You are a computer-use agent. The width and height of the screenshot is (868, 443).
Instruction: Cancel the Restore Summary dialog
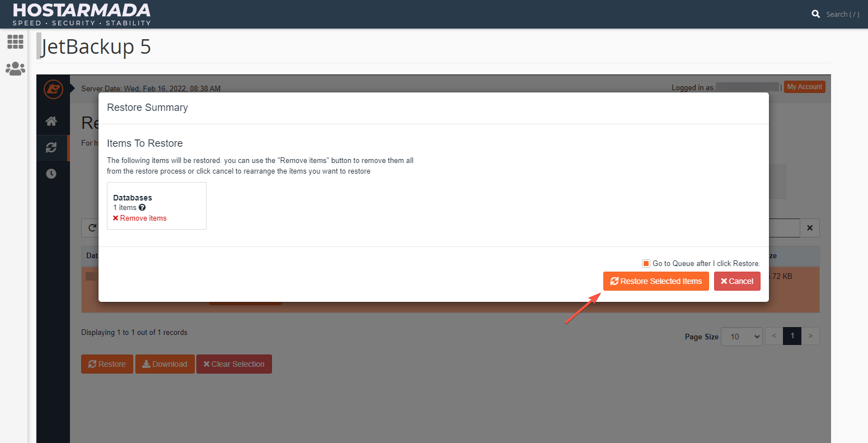737,281
